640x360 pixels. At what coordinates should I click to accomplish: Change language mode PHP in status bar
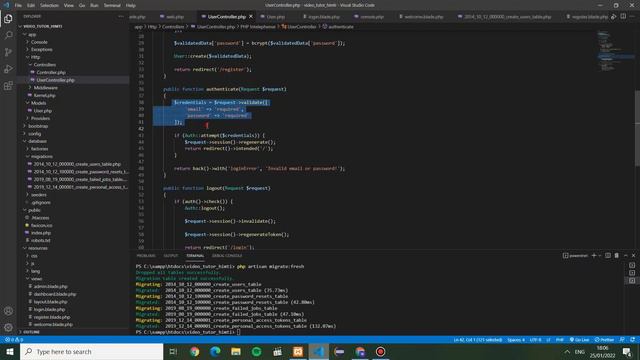[560, 340]
